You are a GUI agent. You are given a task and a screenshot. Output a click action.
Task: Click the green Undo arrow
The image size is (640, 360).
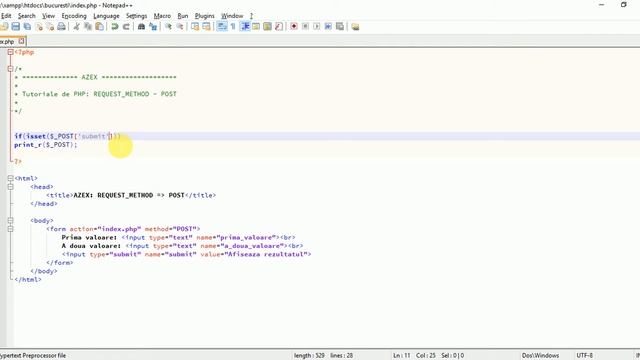(115, 27)
